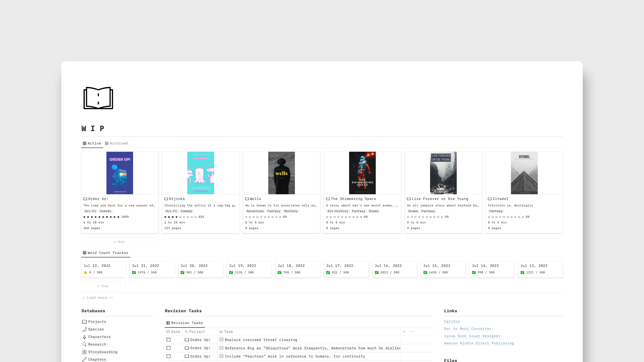644x362 pixels.
Task: Click the three-dot icon next to Load more
Action: (x=111, y=297)
